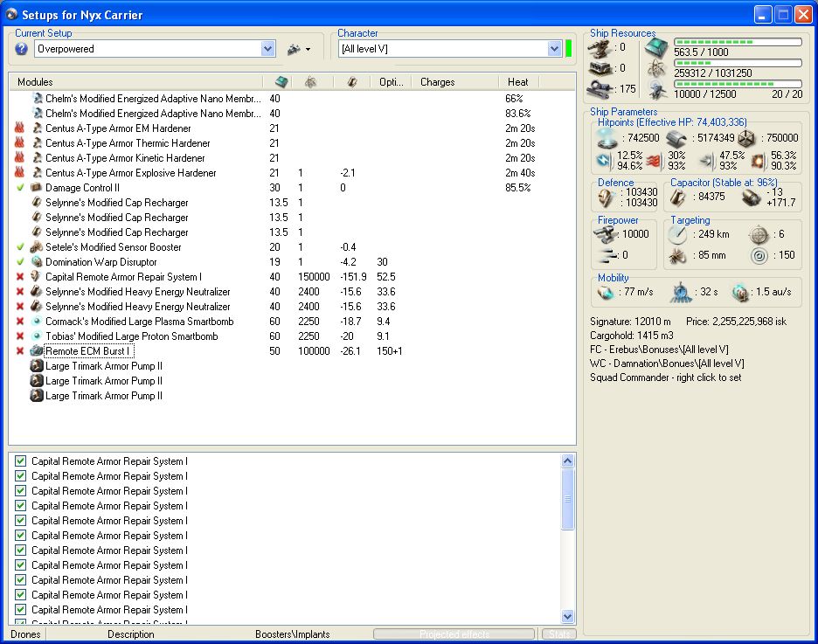This screenshot has width=818, height=644.
Task: Toggle overheat flame on Centus A-Type Armor Kinetic Hardener
Action: pos(20,158)
